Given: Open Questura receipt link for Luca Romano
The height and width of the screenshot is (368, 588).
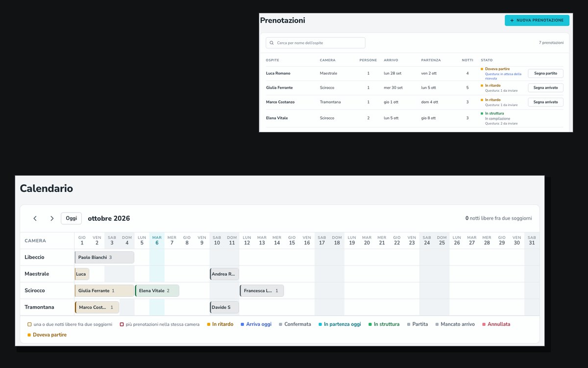Looking at the screenshot, I should [x=503, y=76].
